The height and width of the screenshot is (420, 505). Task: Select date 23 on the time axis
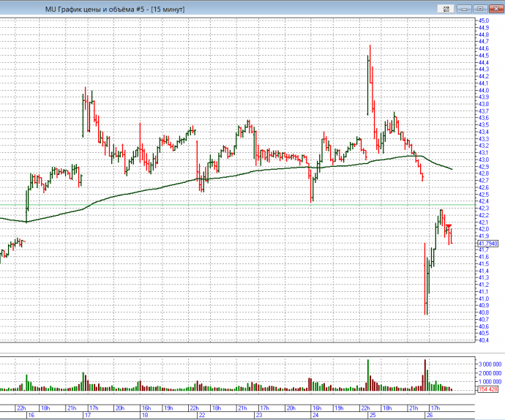pyautogui.click(x=258, y=415)
